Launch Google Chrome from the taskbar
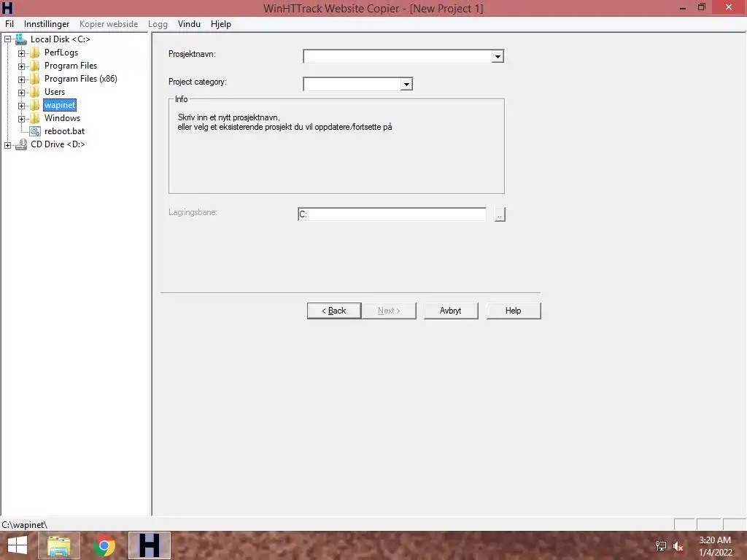 click(104, 545)
